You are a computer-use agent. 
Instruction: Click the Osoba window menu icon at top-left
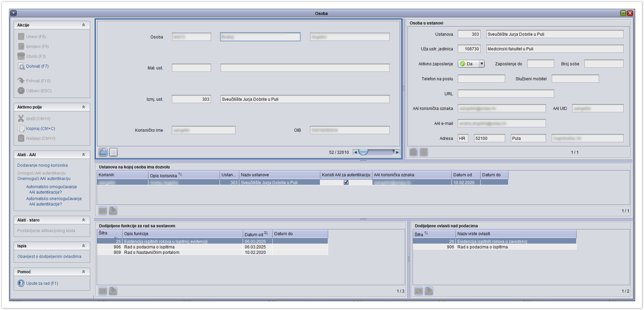(14, 13)
